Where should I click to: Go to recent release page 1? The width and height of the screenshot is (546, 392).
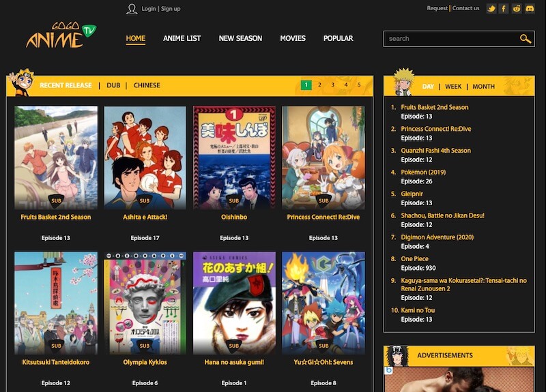pyautogui.click(x=306, y=85)
